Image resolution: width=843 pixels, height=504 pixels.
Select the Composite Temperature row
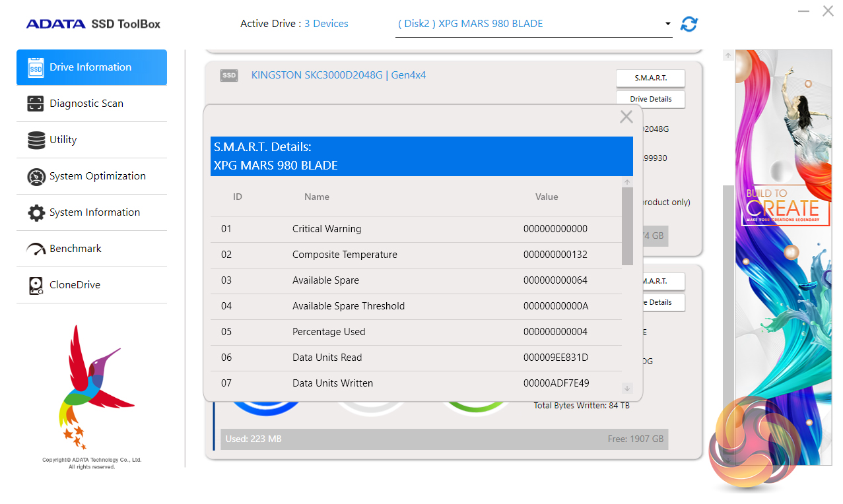(416, 255)
